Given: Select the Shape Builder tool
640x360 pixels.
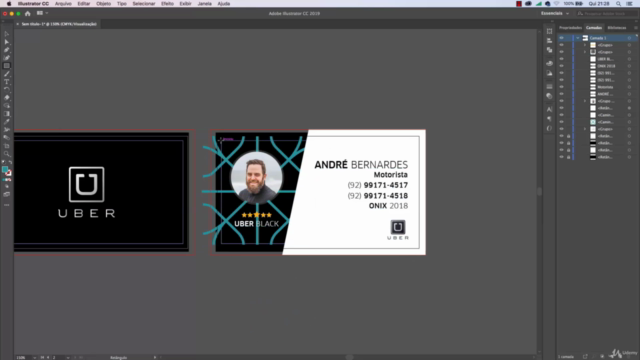Looking at the screenshot, I should 7,106.
